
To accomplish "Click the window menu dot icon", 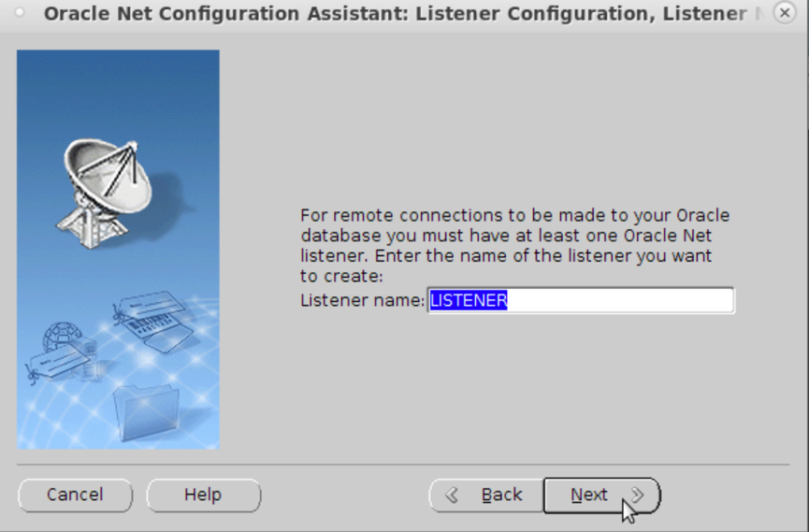I will pos(20,13).
